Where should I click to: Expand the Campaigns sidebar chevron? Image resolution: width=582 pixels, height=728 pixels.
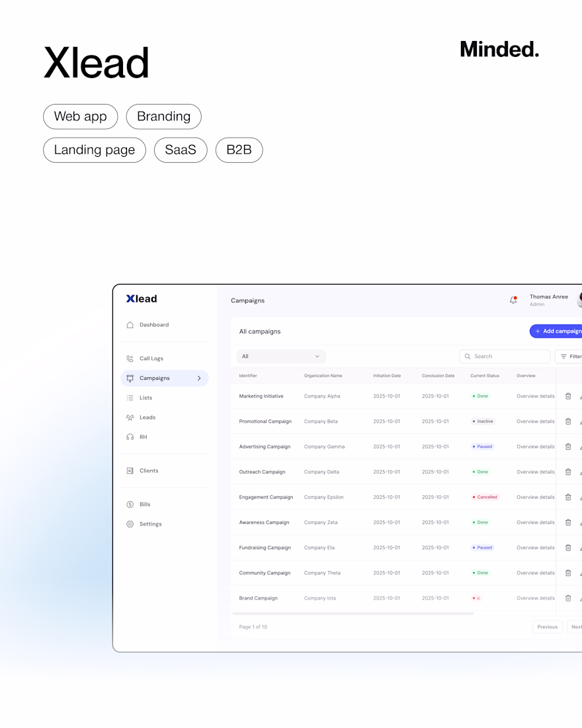[x=199, y=379]
